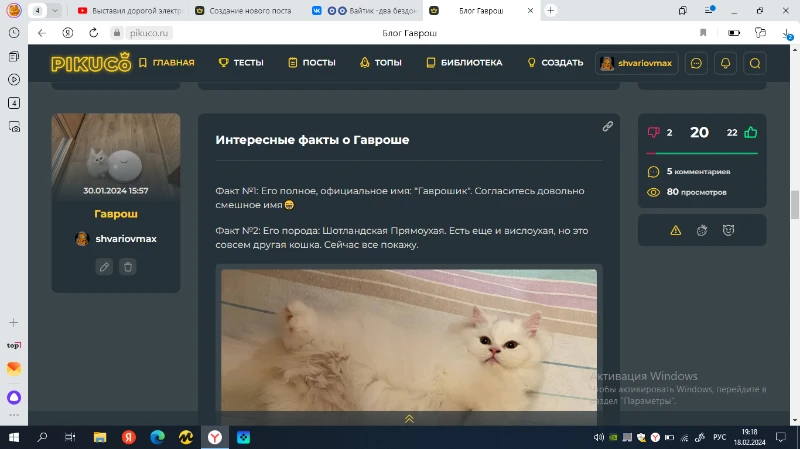Go to the ГЛАВНАЯ page
This screenshot has height=449, width=800.
[x=167, y=63]
